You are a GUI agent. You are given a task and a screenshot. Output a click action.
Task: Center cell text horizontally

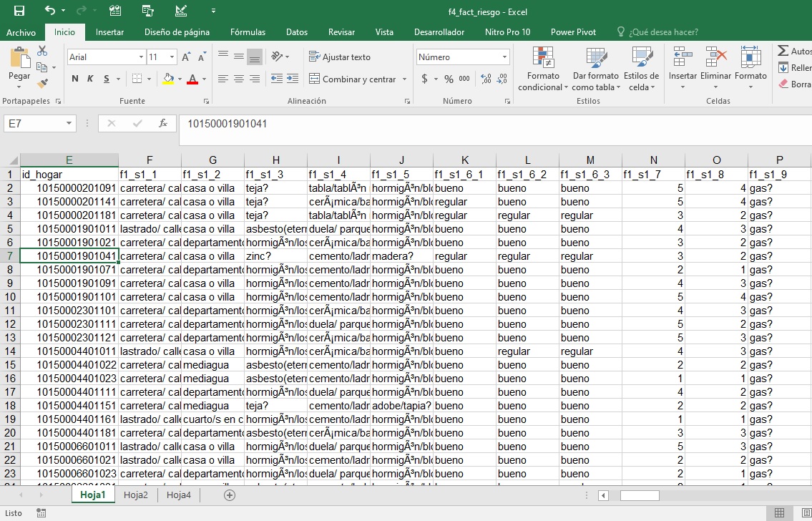(239, 79)
